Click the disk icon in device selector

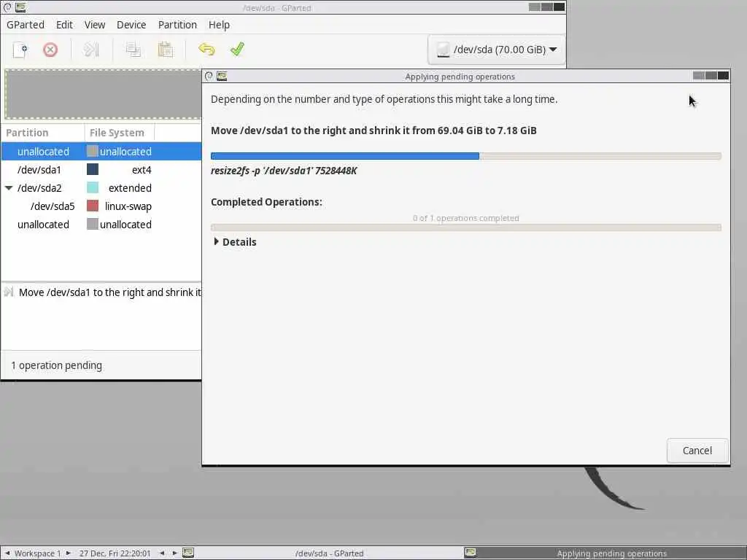443,50
